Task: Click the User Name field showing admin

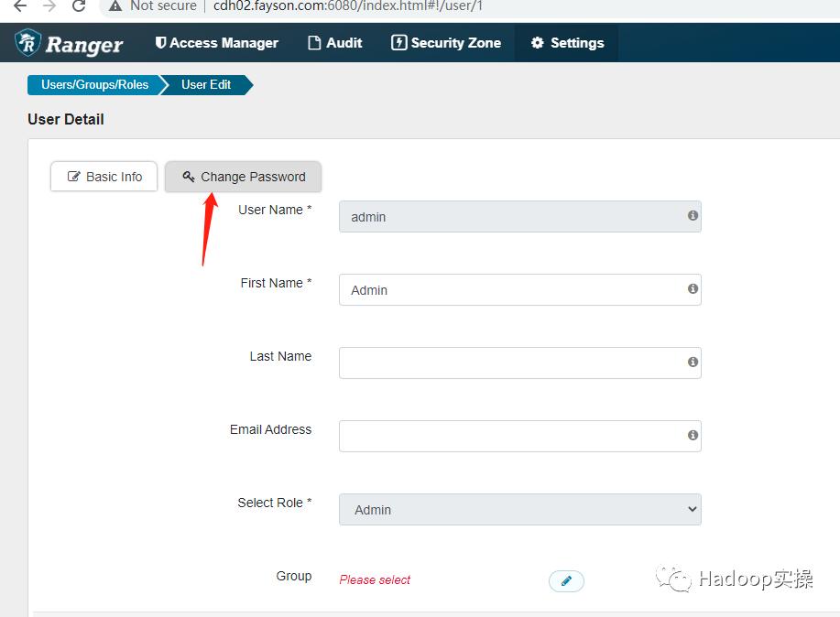Action: tap(520, 216)
